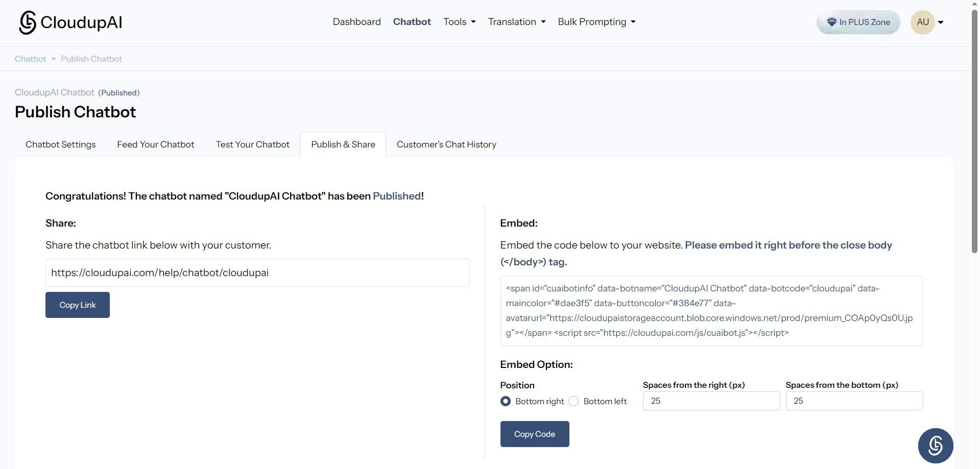Image resolution: width=980 pixels, height=469 pixels.
Task: Open the Feed Your Chatbot tab
Action: pos(156,144)
